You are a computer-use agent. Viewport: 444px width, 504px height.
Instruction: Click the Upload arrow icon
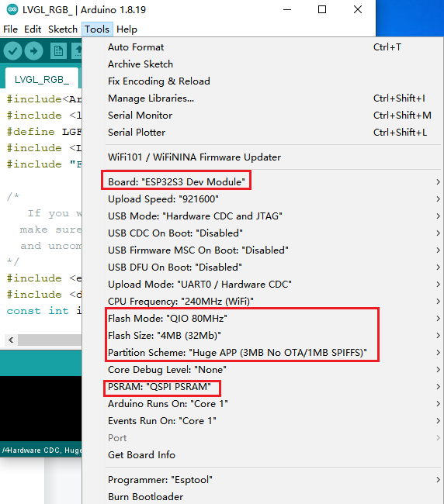(x=34, y=50)
